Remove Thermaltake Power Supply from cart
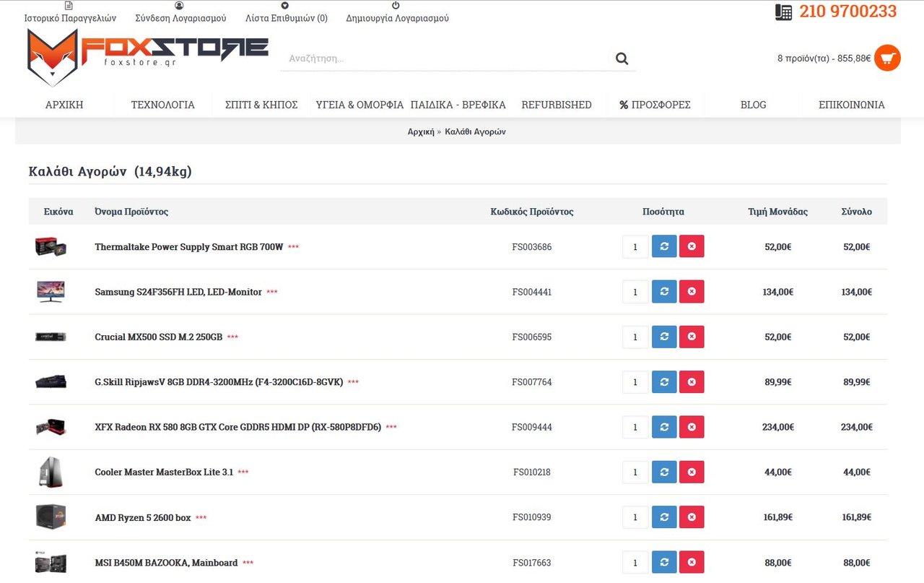924x583 pixels. [692, 246]
